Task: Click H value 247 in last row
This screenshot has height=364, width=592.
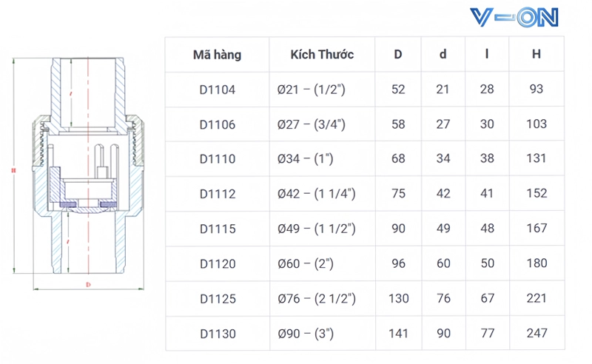Action: pyautogui.click(x=537, y=333)
